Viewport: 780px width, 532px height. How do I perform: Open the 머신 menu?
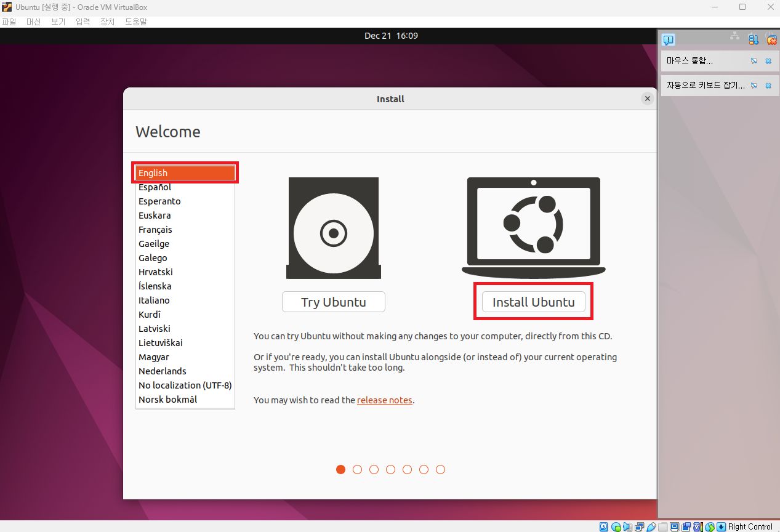33,22
